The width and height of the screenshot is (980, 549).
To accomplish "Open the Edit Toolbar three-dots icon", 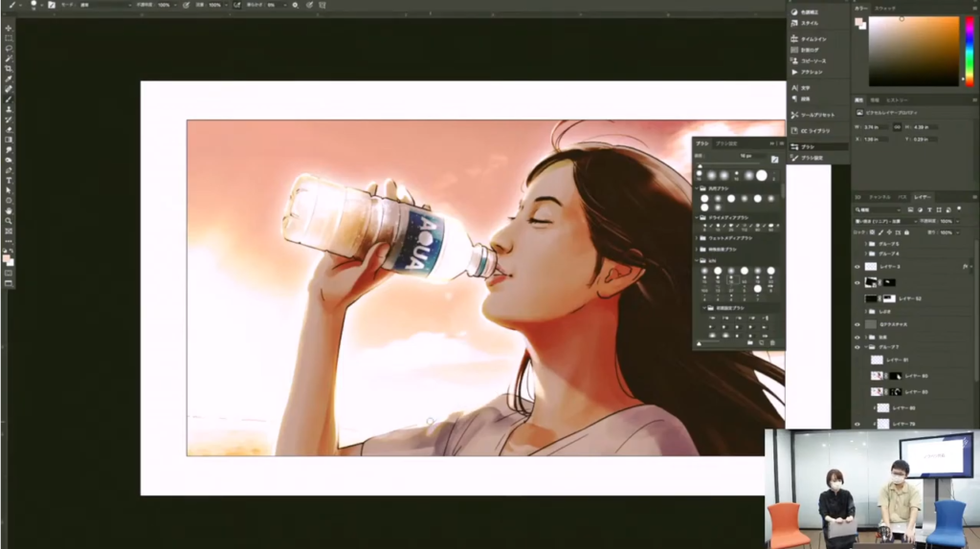I will point(9,241).
